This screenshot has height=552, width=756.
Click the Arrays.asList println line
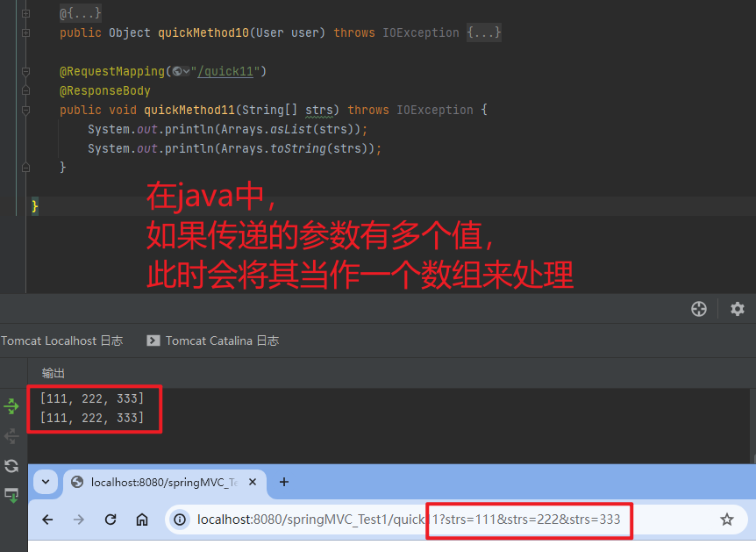point(227,129)
